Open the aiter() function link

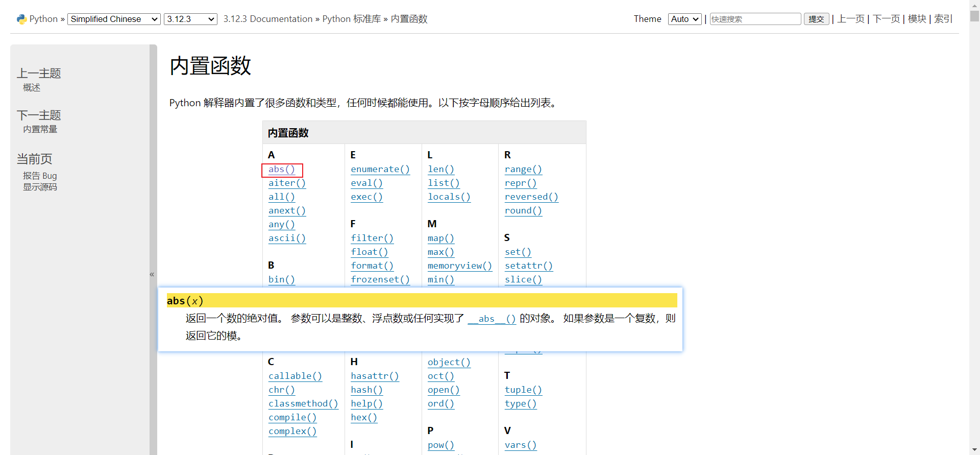[287, 183]
